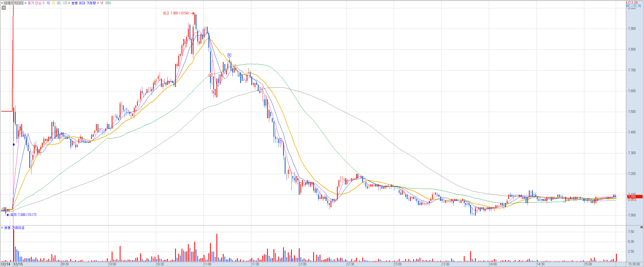
Task: Click the 7,400 price axis label
Action: tap(631, 132)
